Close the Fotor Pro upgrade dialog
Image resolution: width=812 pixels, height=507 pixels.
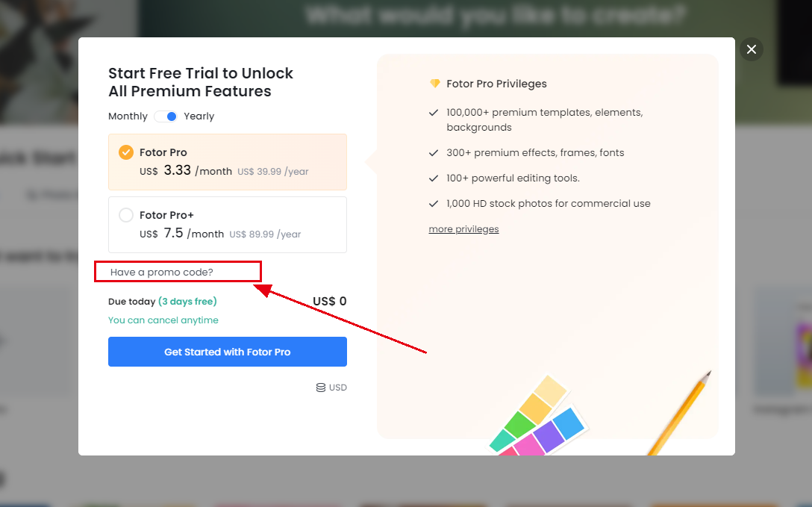tap(752, 49)
